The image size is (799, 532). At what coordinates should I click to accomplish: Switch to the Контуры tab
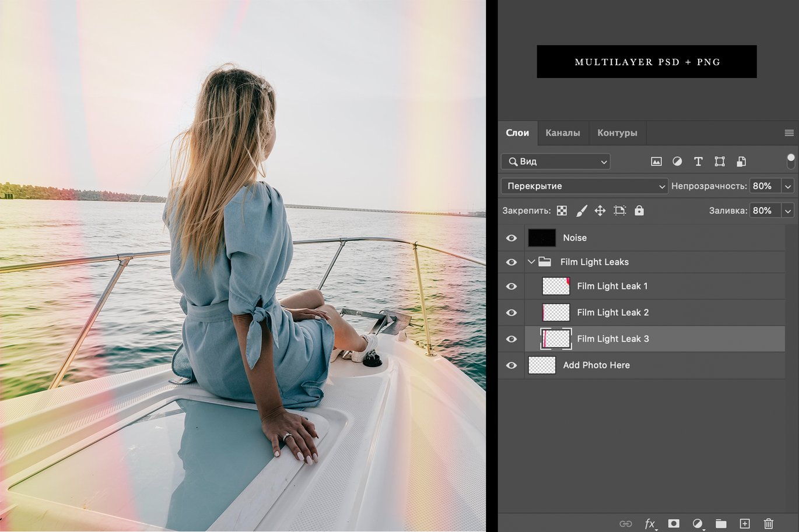617,133
